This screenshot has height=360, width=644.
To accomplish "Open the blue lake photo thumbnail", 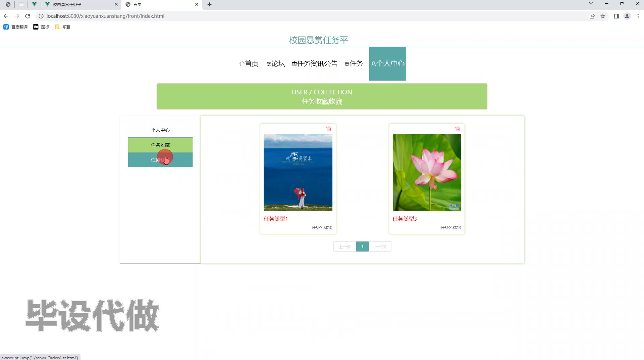I will coord(298,173).
